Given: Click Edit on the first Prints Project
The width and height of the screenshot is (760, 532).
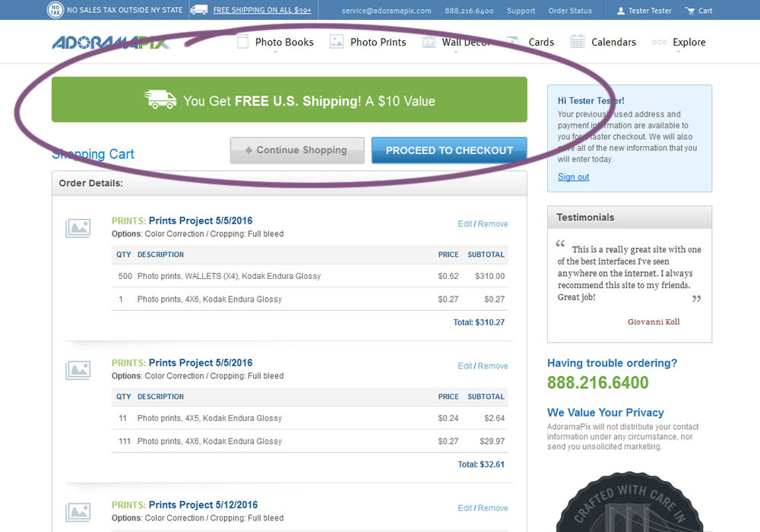Looking at the screenshot, I should tap(464, 224).
